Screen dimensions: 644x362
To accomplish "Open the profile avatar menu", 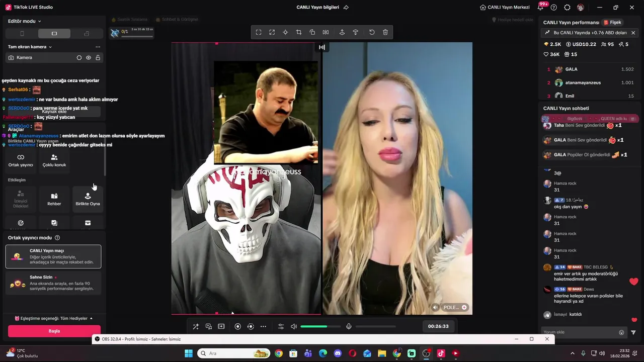I will point(581,8).
